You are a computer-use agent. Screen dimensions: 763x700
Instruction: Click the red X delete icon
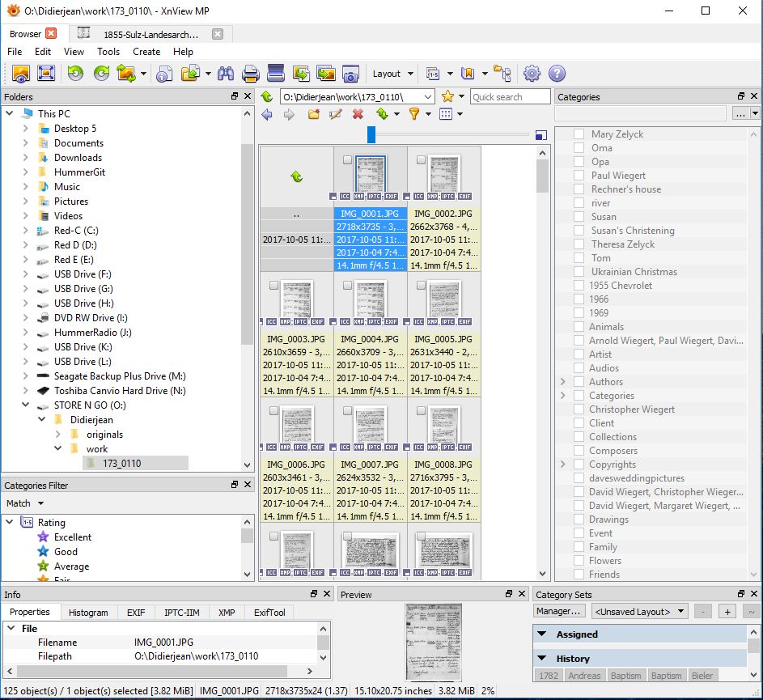(x=358, y=114)
